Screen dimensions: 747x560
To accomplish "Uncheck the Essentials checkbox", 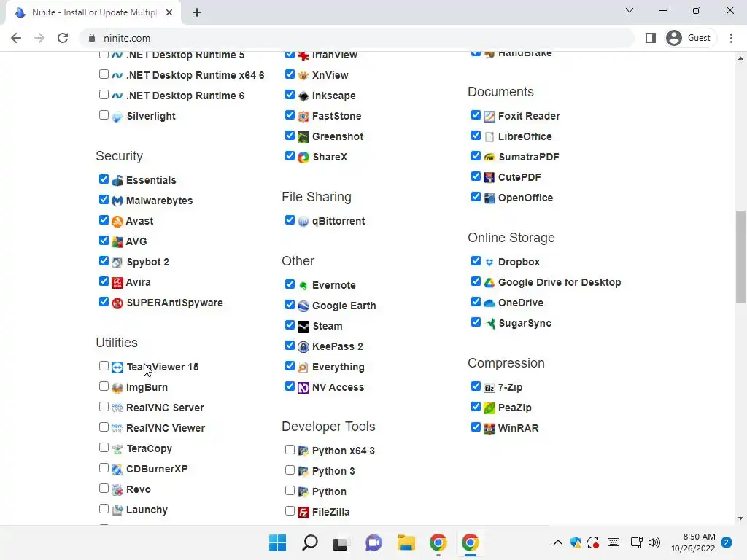I will pos(104,179).
